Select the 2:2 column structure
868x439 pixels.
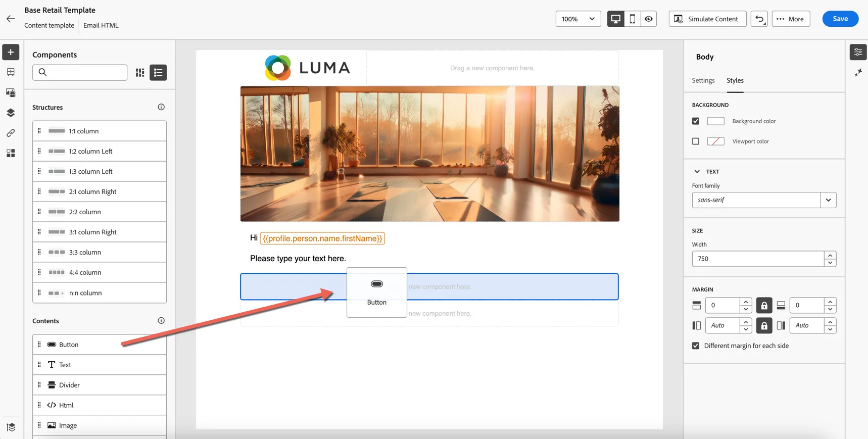[x=100, y=212]
